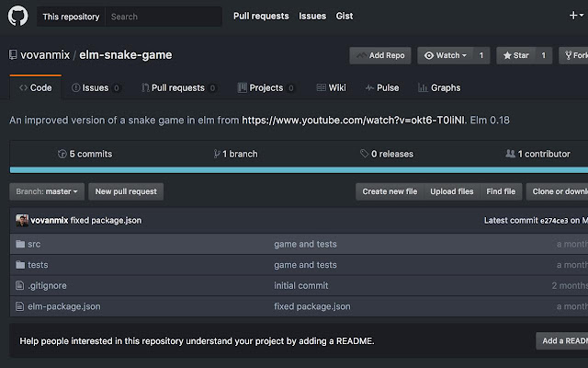Open Clone or download dropdown
588x368 pixels.
[557, 191]
